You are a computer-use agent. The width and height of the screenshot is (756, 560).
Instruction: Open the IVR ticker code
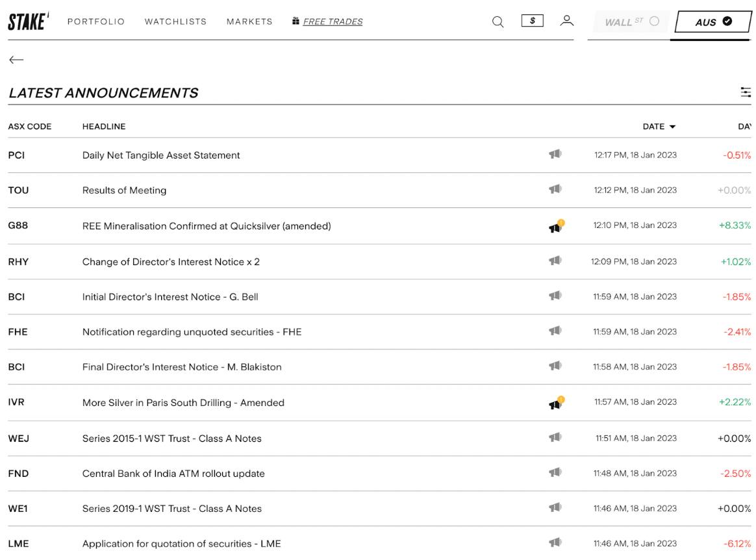16,401
